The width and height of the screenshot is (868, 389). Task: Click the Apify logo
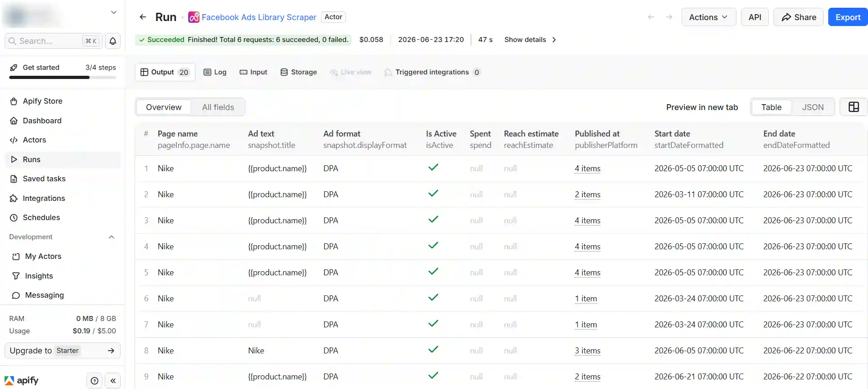(21, 380)
